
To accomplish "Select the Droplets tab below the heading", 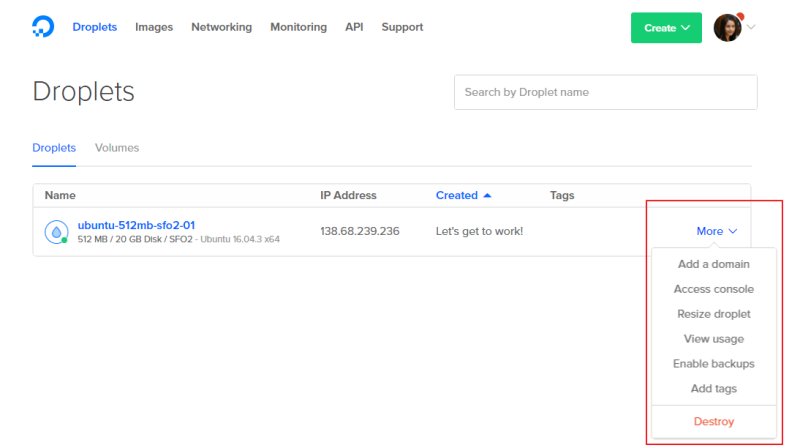I will coord(54,148).
